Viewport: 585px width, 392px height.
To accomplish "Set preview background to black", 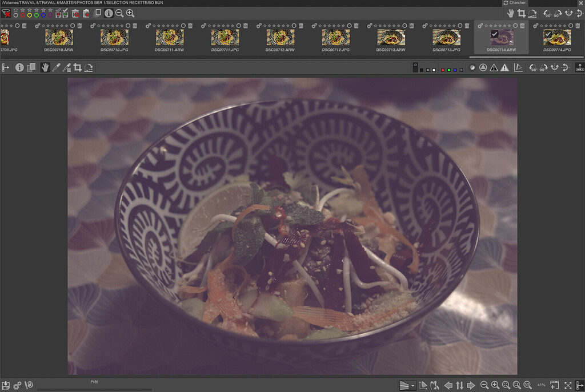I will pos(422,70).
